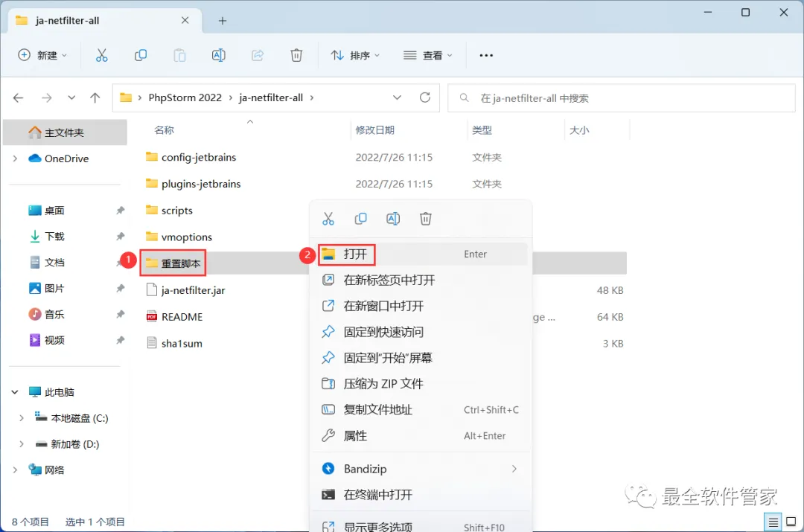Click the 大小 (Size) column header

[579, 130]
